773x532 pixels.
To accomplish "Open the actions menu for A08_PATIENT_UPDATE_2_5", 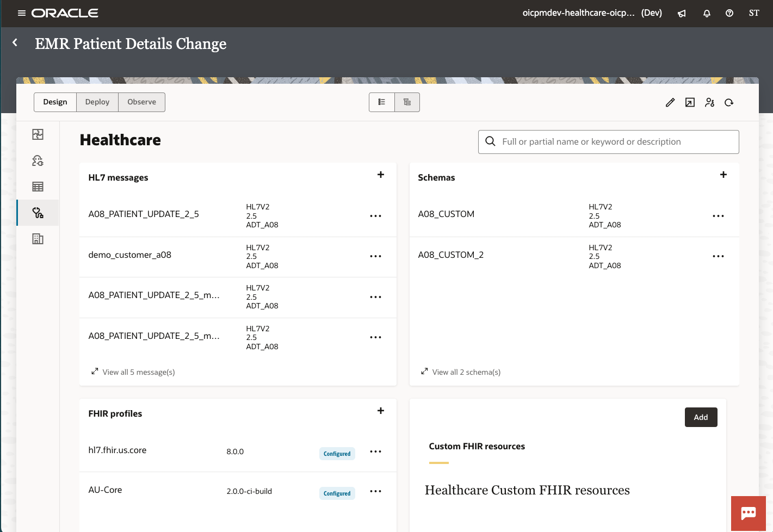I will coord(375,216).
